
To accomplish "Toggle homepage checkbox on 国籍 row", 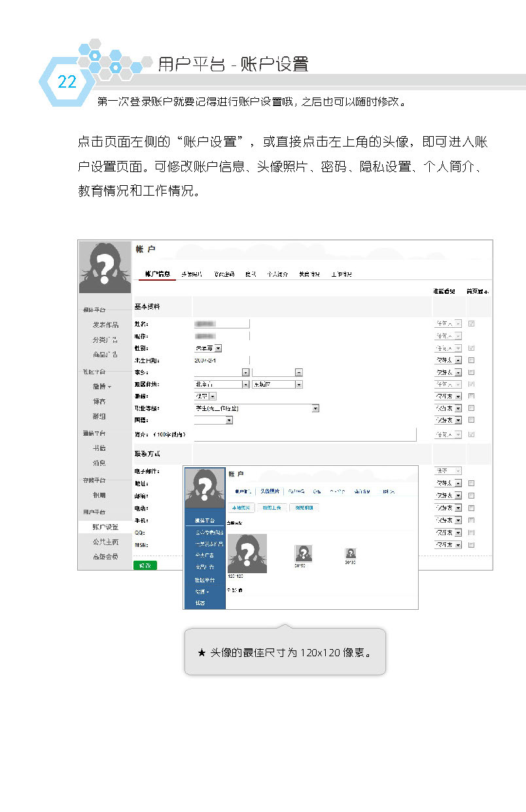I will (x=472, y=420).
